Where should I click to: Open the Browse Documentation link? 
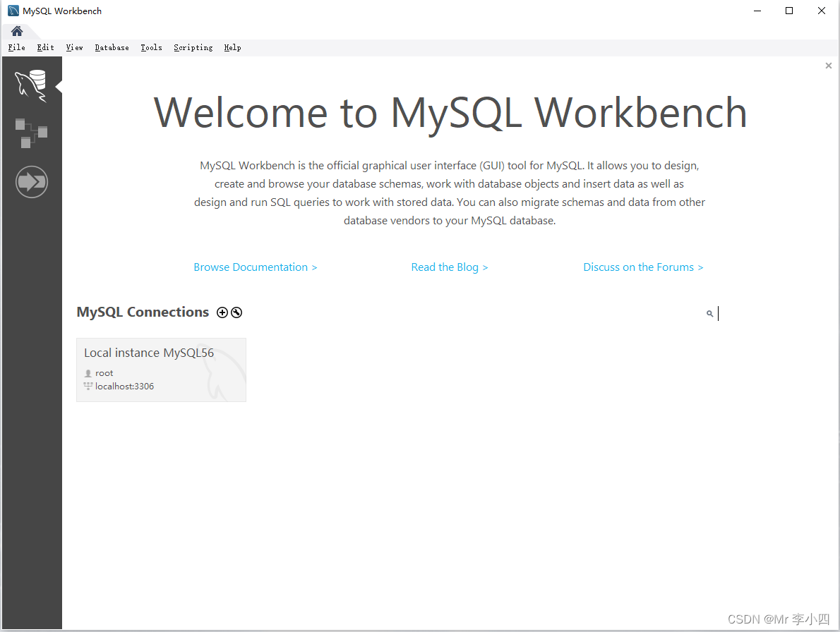[x=256, y=267]
